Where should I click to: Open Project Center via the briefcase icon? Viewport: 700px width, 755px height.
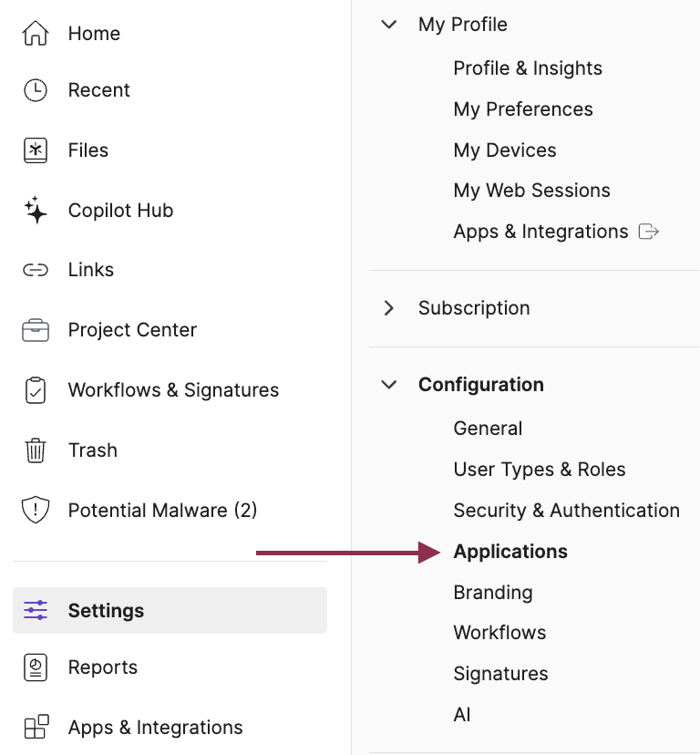[x=35, y=329]
